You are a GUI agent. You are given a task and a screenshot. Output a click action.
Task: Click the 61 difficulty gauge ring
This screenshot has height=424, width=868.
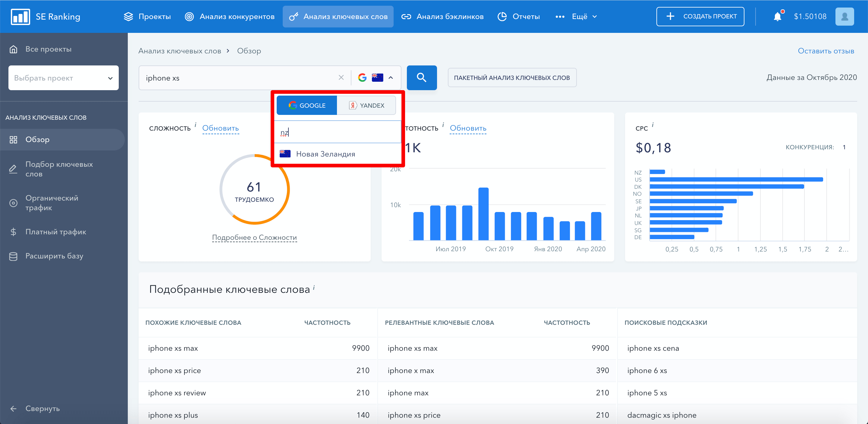coord(254,189)
